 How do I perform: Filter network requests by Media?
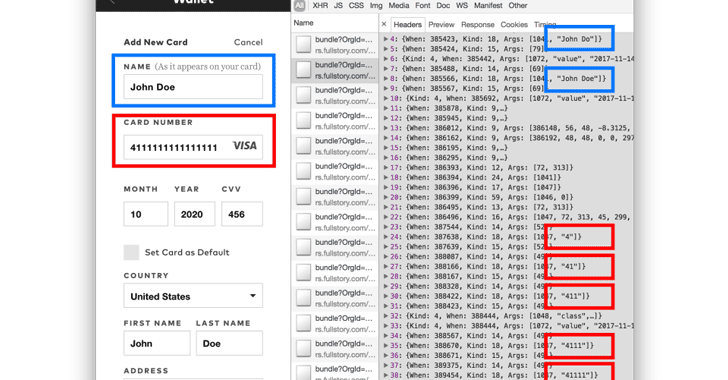tap(399, 6)
